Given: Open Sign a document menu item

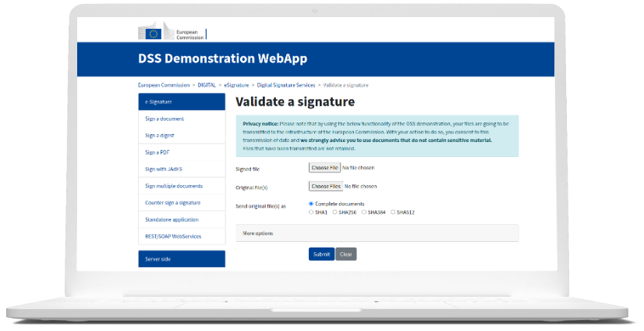Looking at the screenshot, I should tap(182, 119).
